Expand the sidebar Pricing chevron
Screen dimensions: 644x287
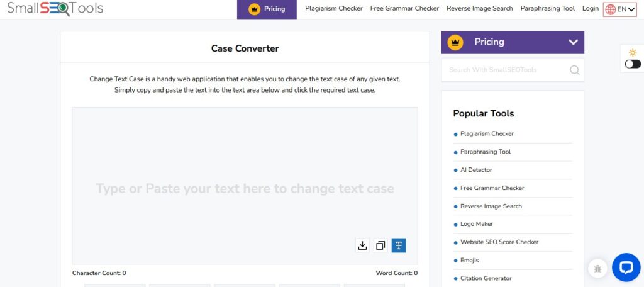click(573, 42)
